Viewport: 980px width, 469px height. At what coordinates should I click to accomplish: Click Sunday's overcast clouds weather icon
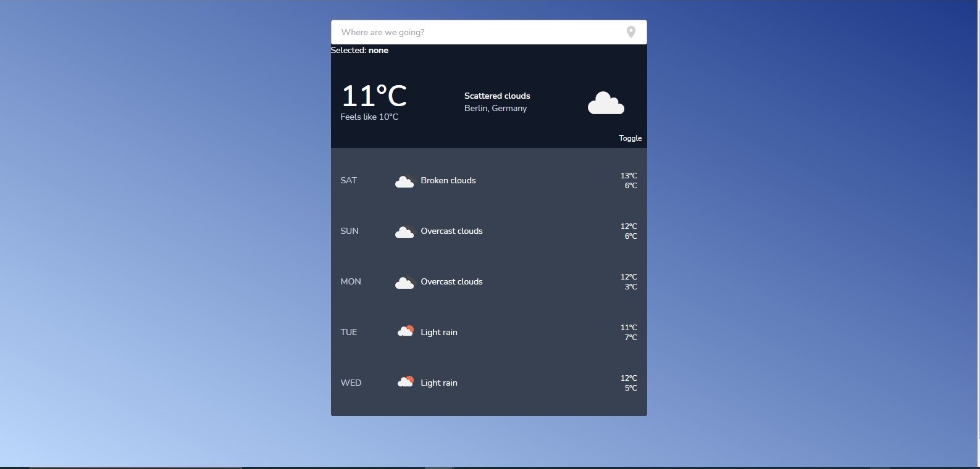coord(404,231)
